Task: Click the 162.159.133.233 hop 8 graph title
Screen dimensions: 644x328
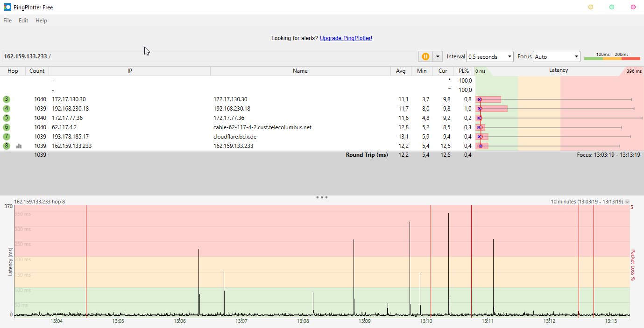Action: pyautogui.click(x=40, y=202)
